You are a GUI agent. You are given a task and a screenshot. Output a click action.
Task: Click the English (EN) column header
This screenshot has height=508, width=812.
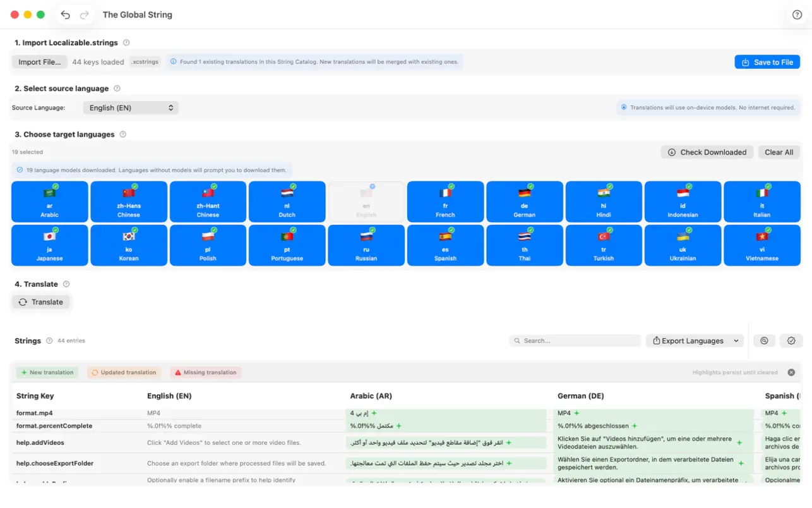(x=169, y=396)
